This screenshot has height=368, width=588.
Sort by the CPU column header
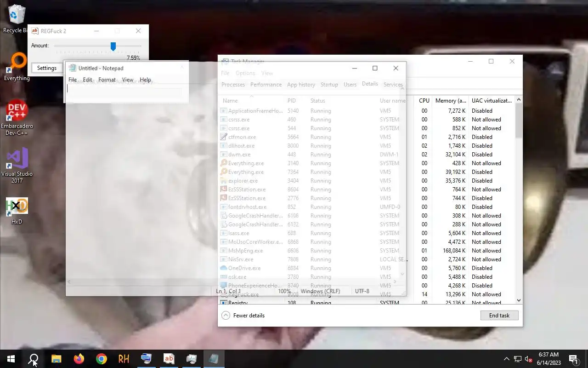click(x=424, y=100)
